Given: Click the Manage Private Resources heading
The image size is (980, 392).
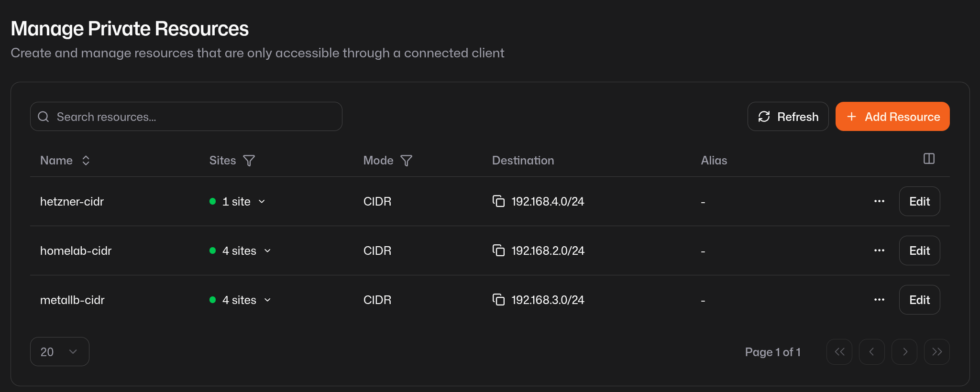Looking at the screenshot, I should click(130, 29).
